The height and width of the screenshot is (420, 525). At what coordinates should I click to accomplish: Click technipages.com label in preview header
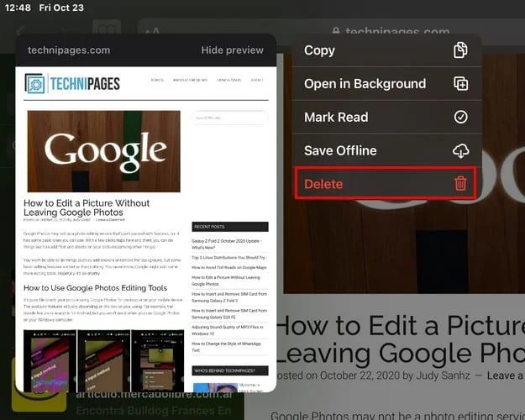[69, 50]
